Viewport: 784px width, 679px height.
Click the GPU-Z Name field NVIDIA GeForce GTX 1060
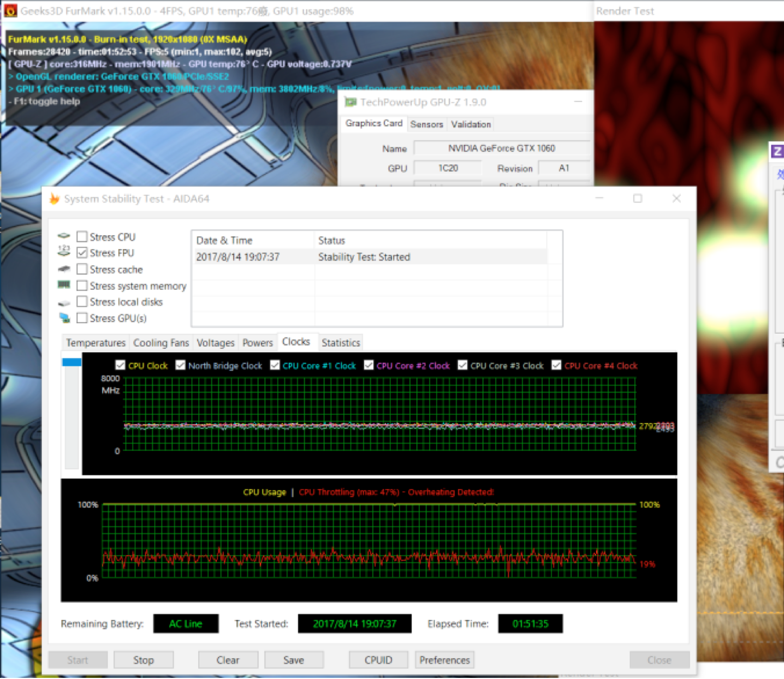(x=501, y=148)
